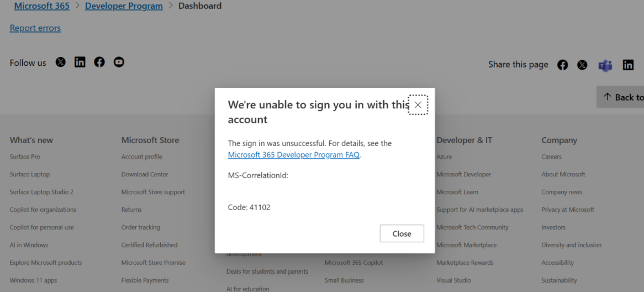
Task: Open the Follow us LinkedIn icon
Action: 80,62
